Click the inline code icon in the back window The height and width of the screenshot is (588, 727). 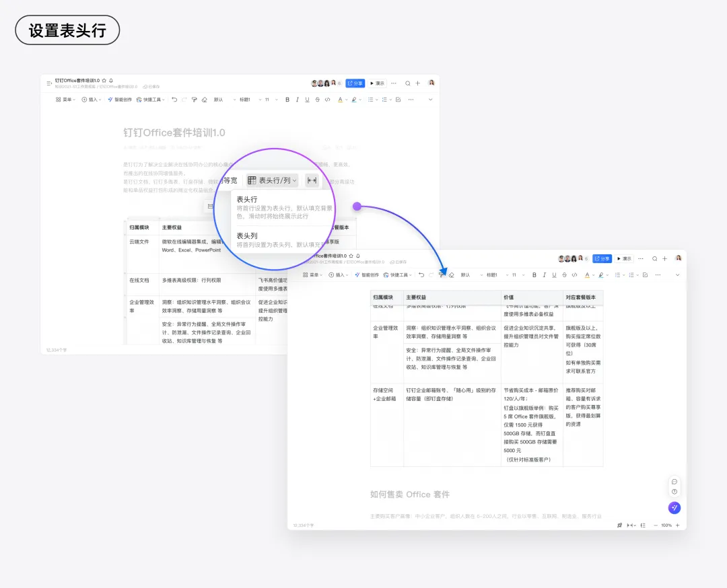(327, 100)
